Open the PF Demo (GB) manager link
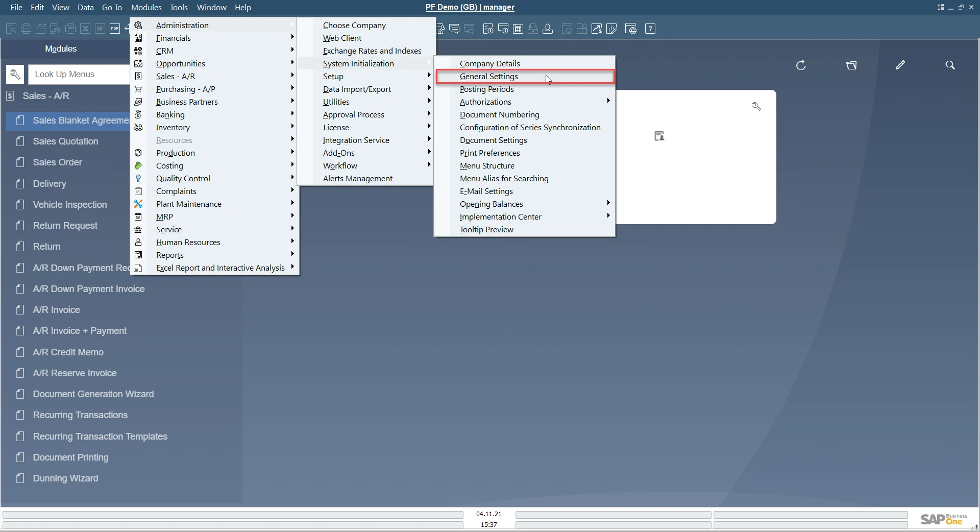 [470, 8]
